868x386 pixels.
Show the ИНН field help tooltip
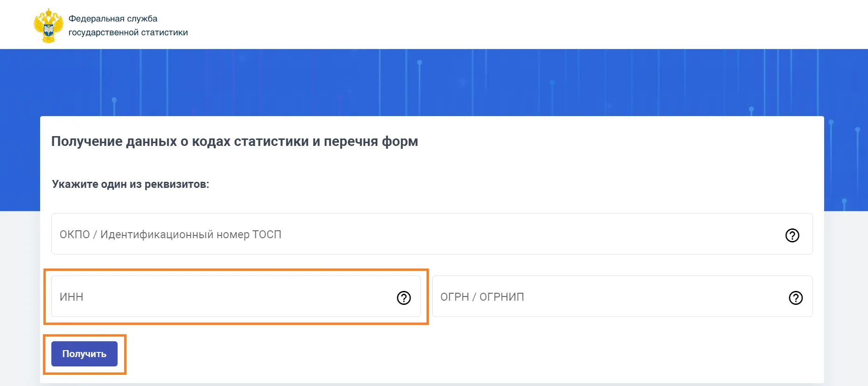(404, 297)
